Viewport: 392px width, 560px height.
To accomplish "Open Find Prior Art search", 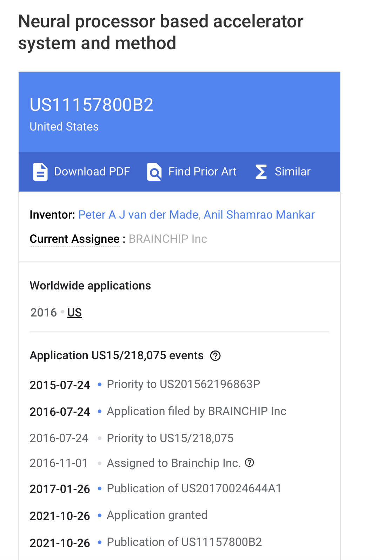I will [192, 172].
